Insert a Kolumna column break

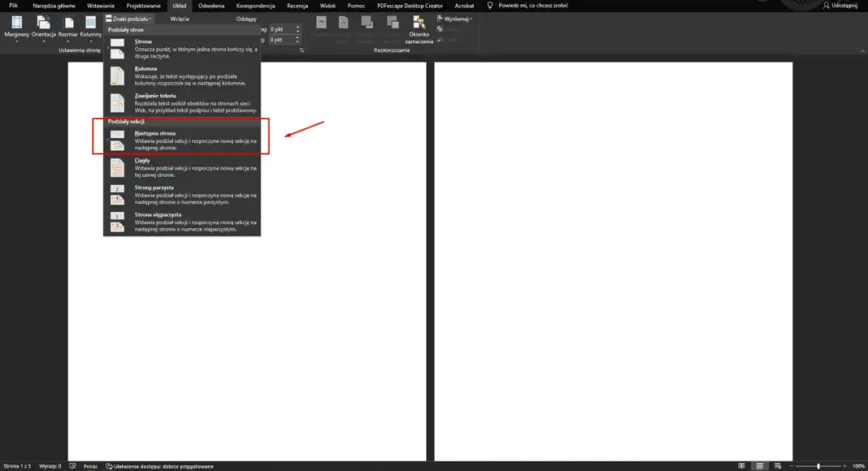(185, 75)
